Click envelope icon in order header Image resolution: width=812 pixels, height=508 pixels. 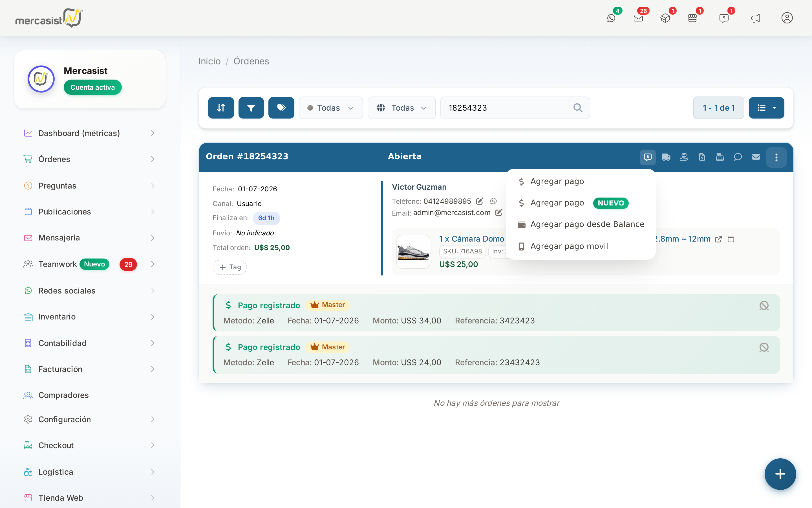(x=756, y=157)
